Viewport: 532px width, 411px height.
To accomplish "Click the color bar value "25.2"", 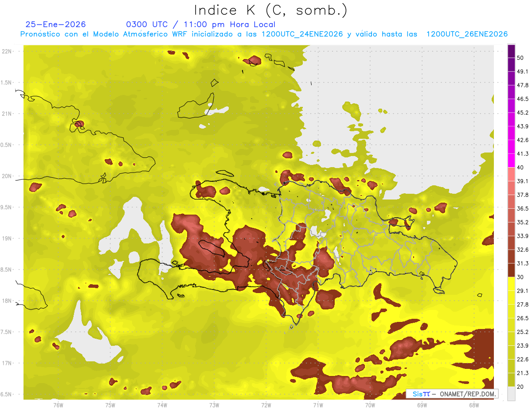I will (523, 332).
